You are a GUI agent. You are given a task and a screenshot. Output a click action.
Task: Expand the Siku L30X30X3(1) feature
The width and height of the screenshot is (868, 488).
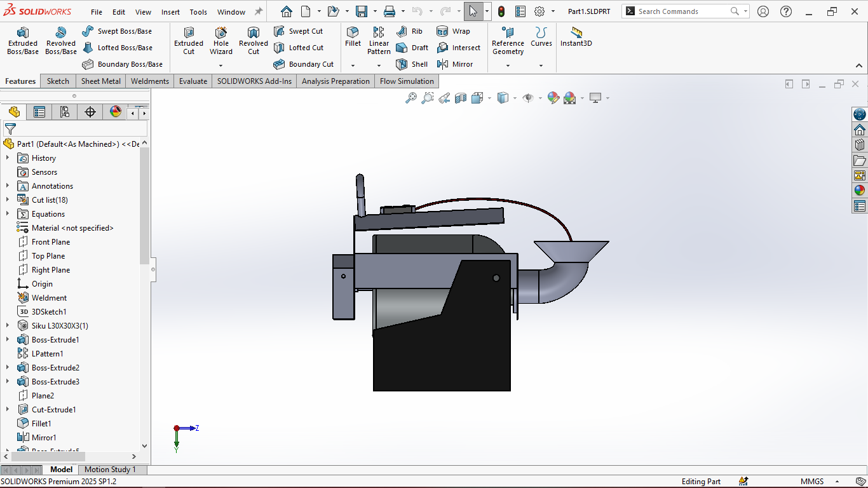point(8,326)
